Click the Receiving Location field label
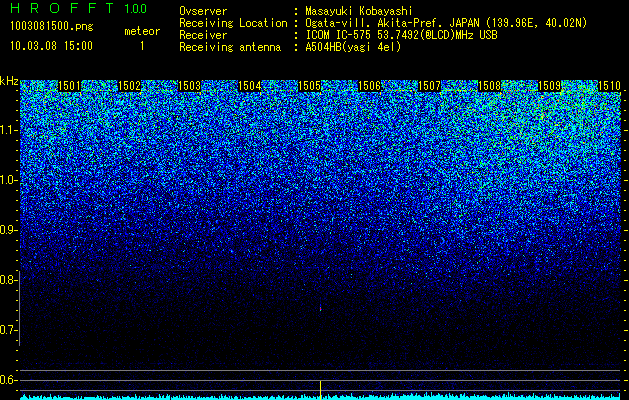Image resolution: width=629 pixels, height=400 pixels. pos(233,24)
